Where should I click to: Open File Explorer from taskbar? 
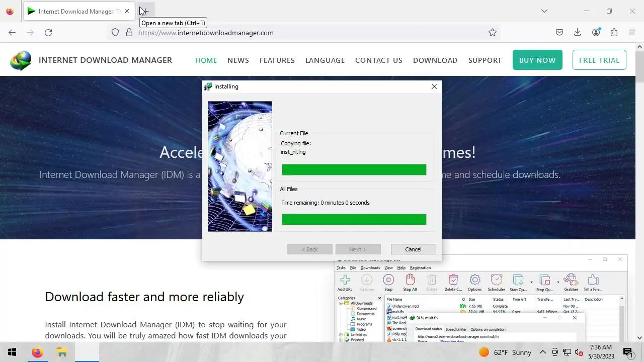coord(62,352)
